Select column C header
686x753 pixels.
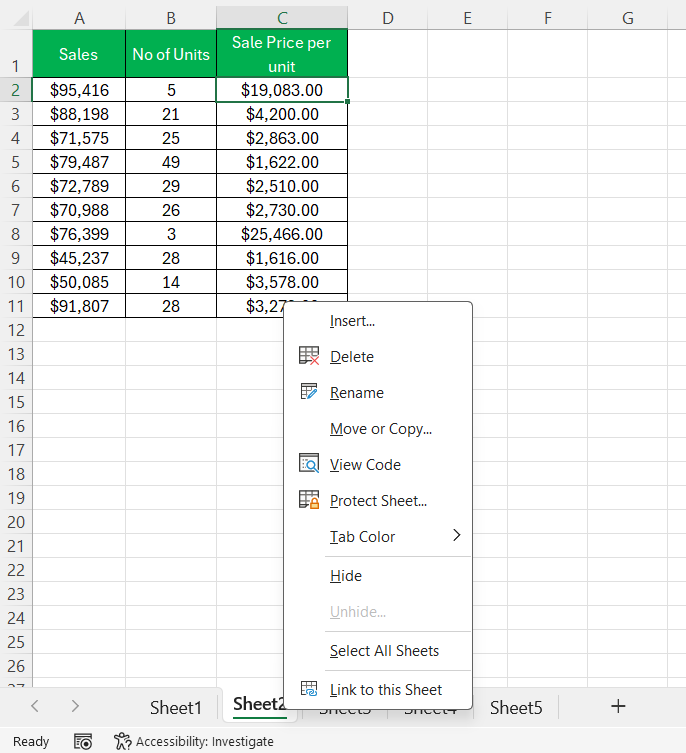(x=282, y=18)
